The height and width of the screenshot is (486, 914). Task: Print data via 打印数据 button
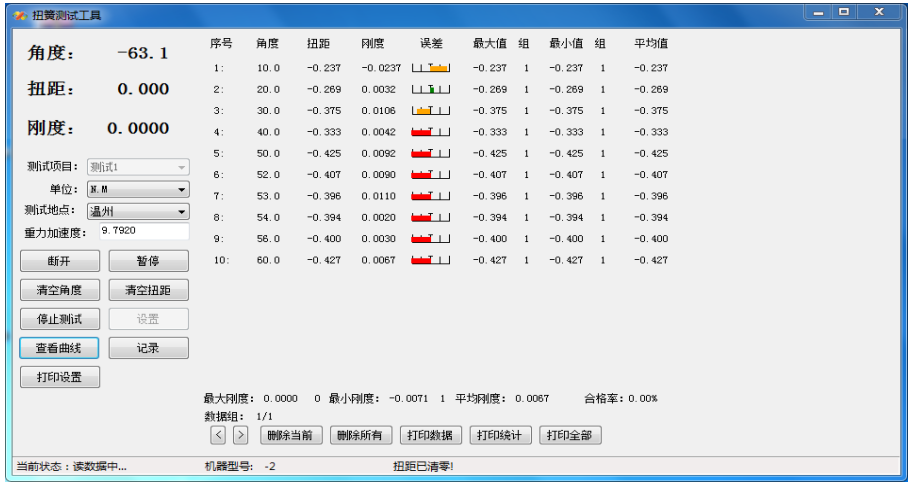tap(430, 435)
